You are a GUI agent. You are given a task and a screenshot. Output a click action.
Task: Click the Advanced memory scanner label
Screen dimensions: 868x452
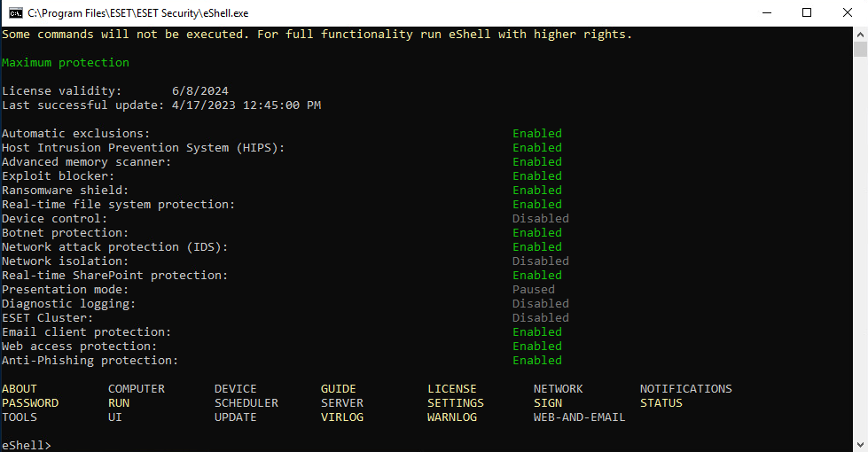pyautogui.click(x=86, y=162)
